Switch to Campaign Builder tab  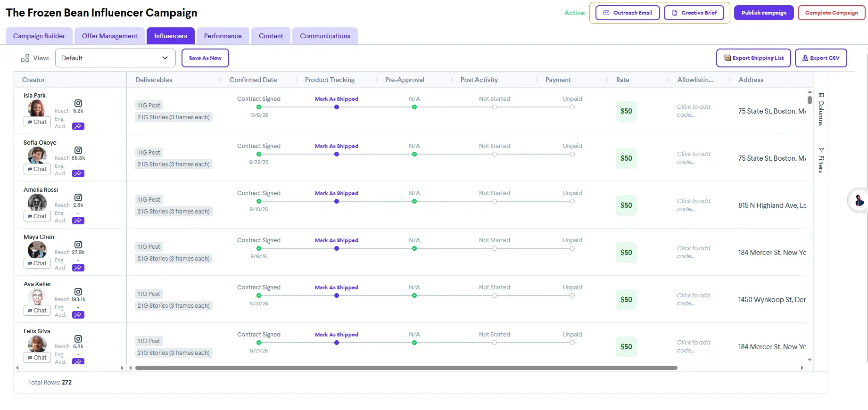[39, 36]
